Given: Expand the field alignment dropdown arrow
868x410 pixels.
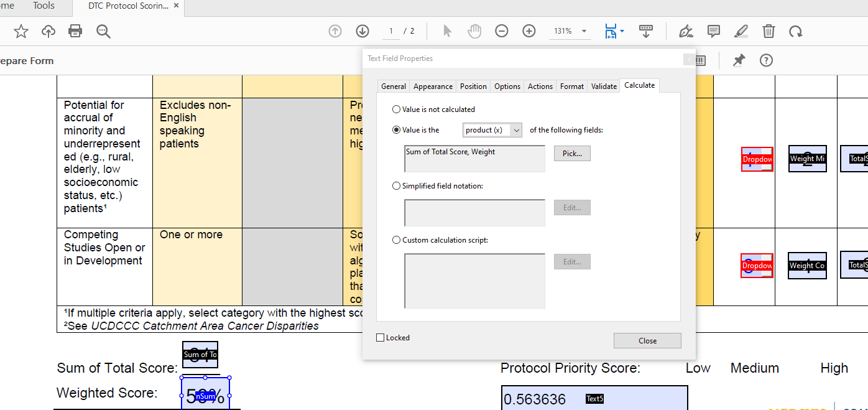Looking at the screenshot, I should coord(621,30).
